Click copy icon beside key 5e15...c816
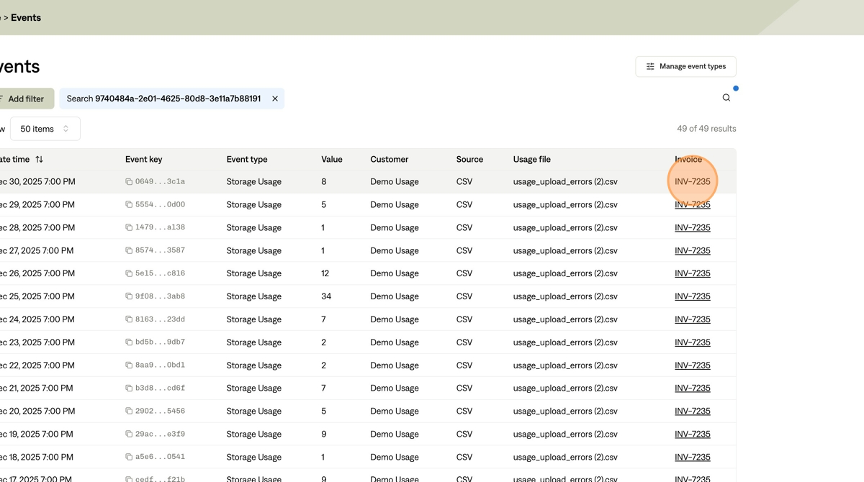 [x=129, y=274]
